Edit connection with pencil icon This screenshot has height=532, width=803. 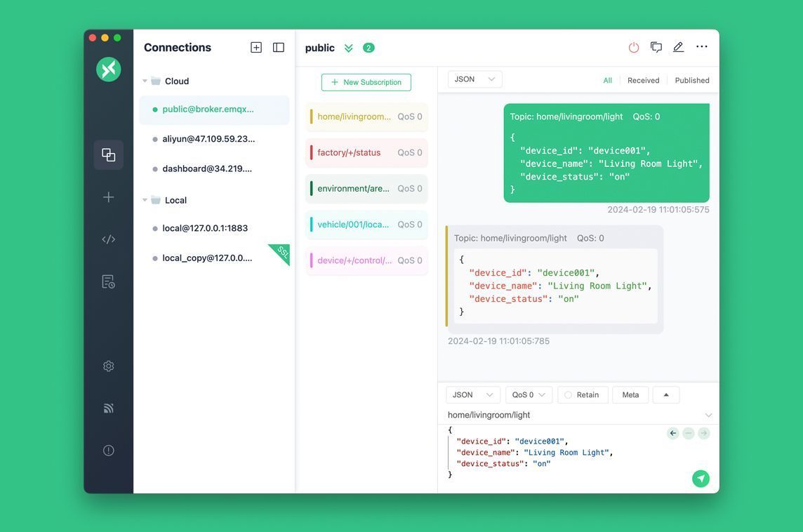pyautogui.click(x=679, y=47)
